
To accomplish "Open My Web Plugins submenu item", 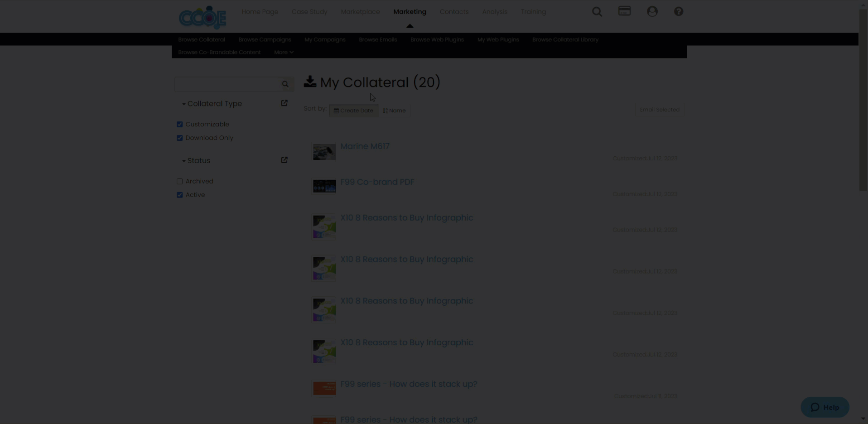I will pyautogui.click(x=498, y=39).
